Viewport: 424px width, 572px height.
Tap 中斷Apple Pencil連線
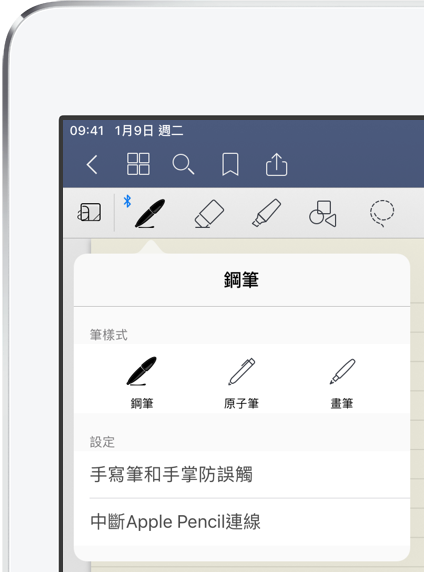pos(242,522)
